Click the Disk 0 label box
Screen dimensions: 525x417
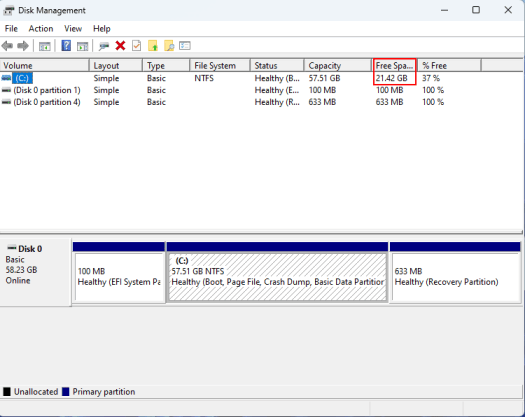35,272
